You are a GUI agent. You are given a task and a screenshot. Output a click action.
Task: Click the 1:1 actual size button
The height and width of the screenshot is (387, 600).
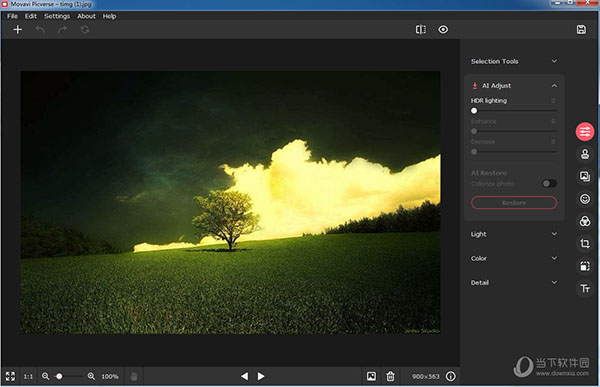28,376
